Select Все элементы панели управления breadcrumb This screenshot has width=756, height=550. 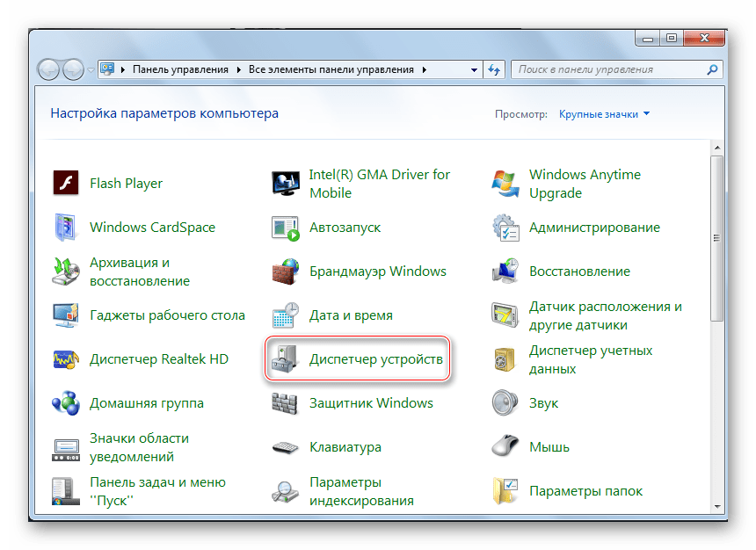coord(332,69)
